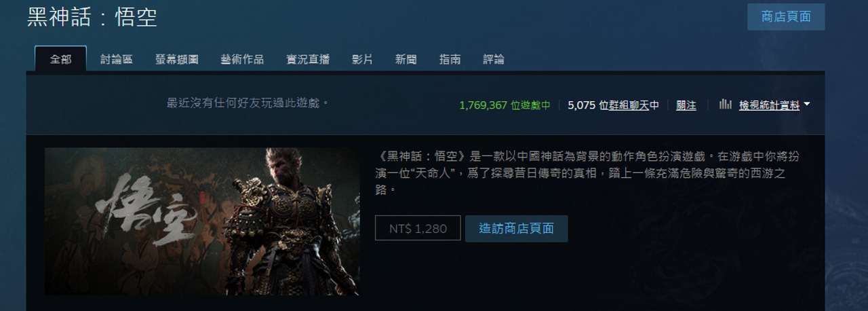Show the 評論 tab
This screenshot has width=868, height=311.
494,59
